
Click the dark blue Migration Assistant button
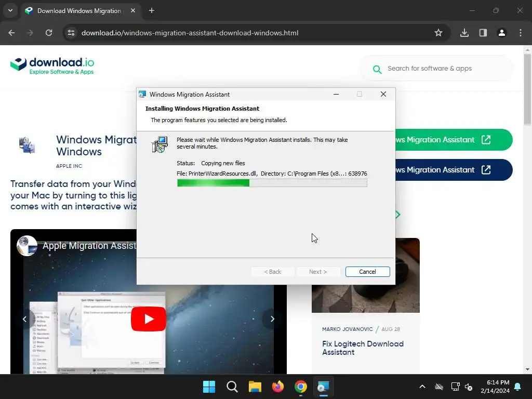(454, 170)
